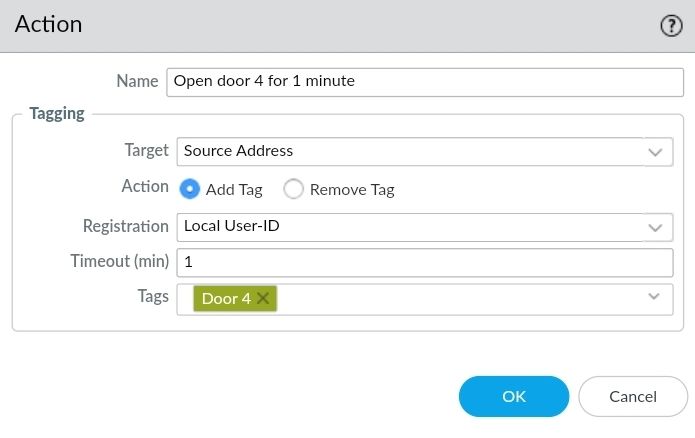Viewport: 695px width, 438px height.
Task: Expand the Registration dropdown arrow
Action: [657, 227]
